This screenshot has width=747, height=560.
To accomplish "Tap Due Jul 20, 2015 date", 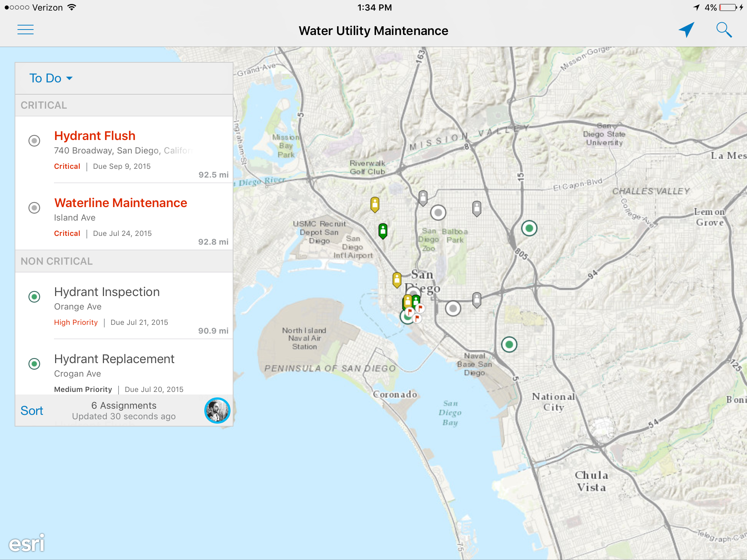I will [x=154, y=389].
